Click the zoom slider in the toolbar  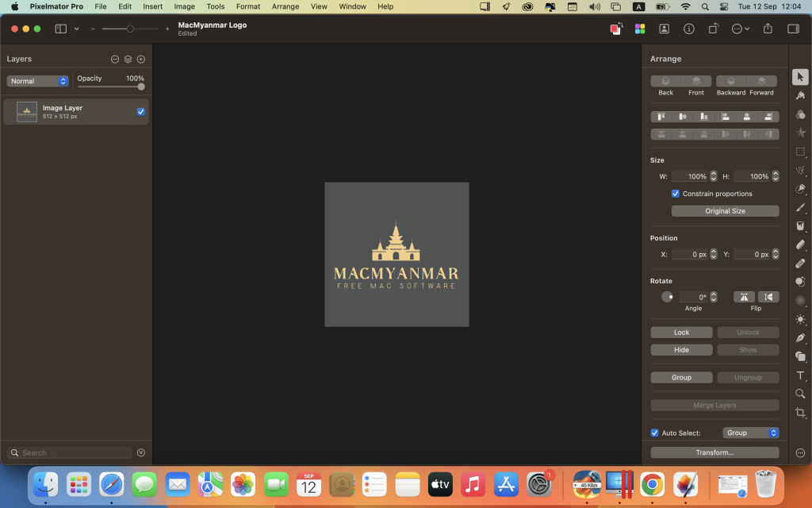pos(130,29)
